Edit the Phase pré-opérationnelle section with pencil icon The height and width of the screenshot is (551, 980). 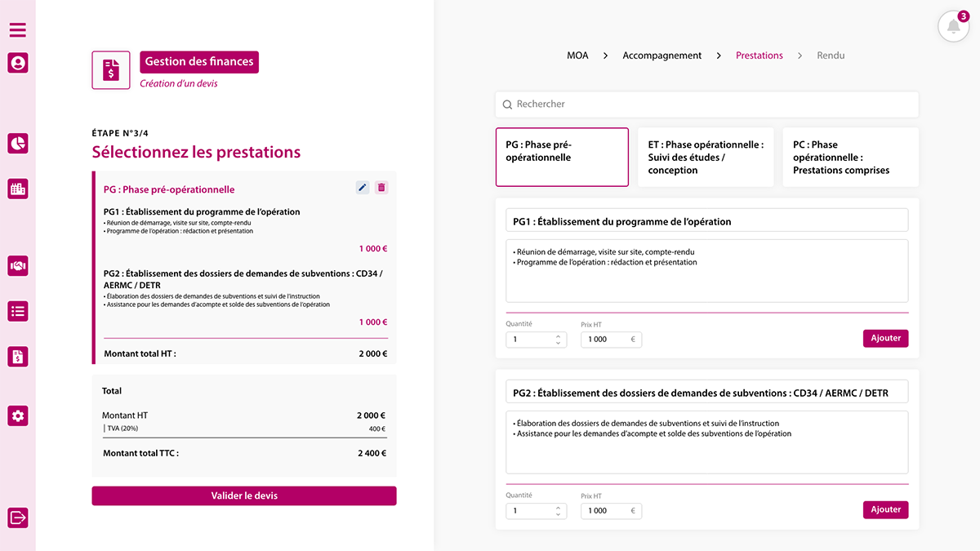tap(362, 187)
